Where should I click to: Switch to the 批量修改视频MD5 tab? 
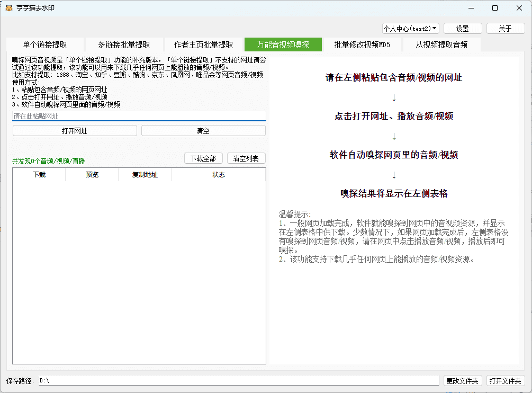pos(362,44)
